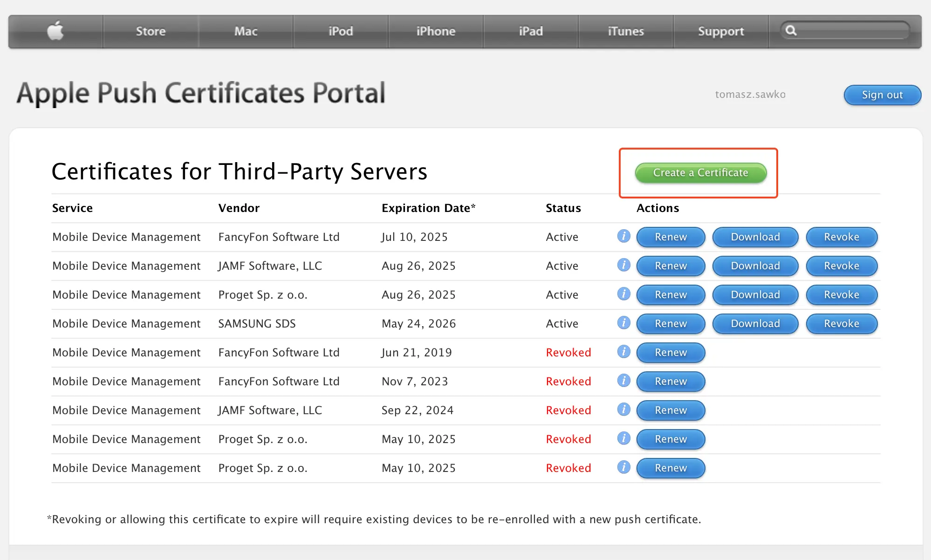Select the Nov 7, 2023 date cell

(414, 382)
